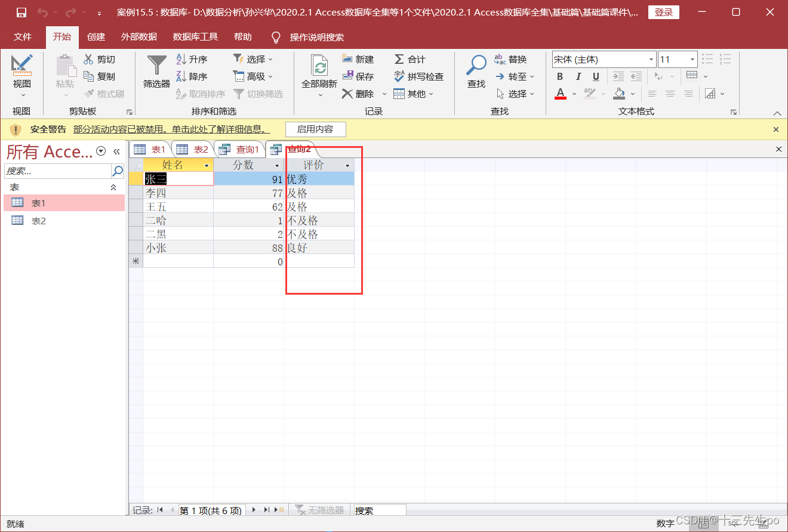The image size is (788, 532).
Task: Open the 文件 (File) menu
Action: pyautogui.click(x=23, y=37)
